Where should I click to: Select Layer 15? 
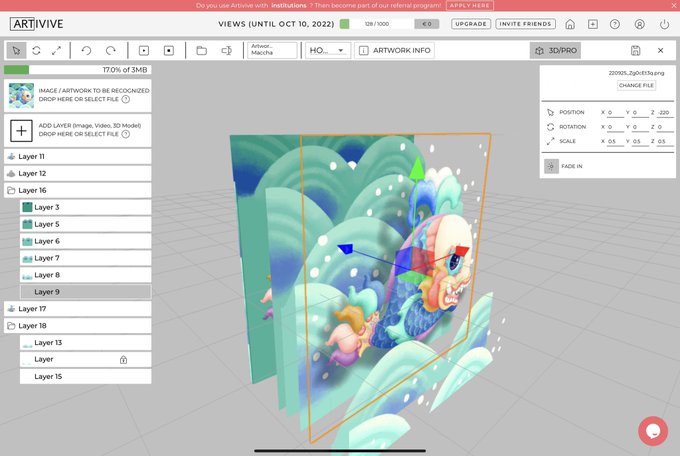(x=85, y=377)
